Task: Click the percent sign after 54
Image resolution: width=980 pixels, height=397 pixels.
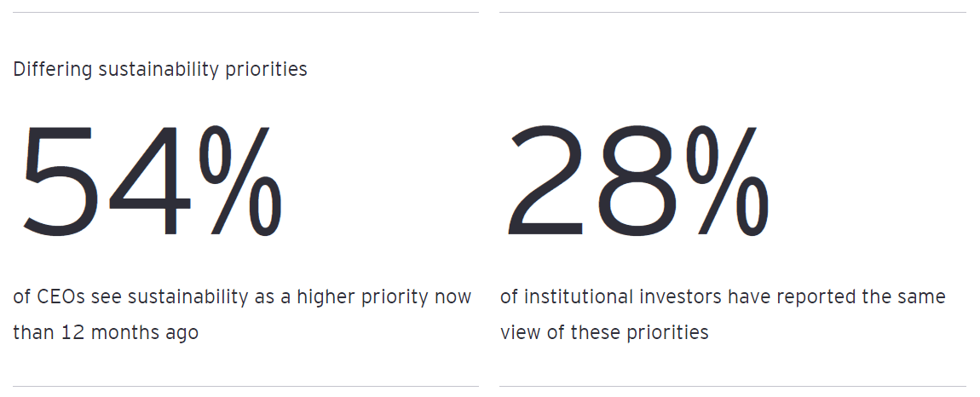Action: pos(240,181)
